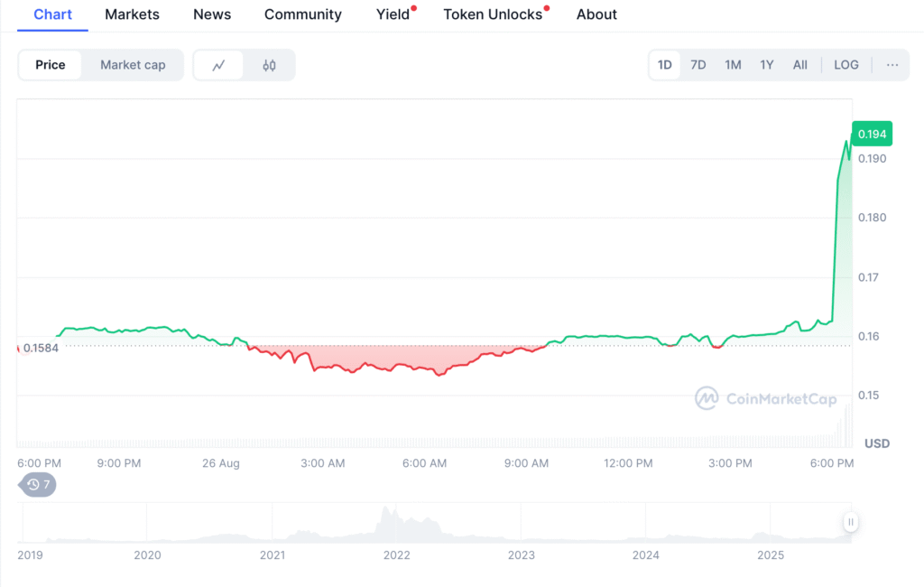Set the chart range to 1Y
The height and width of the screenshot is (587, 924).
[766, 65]
